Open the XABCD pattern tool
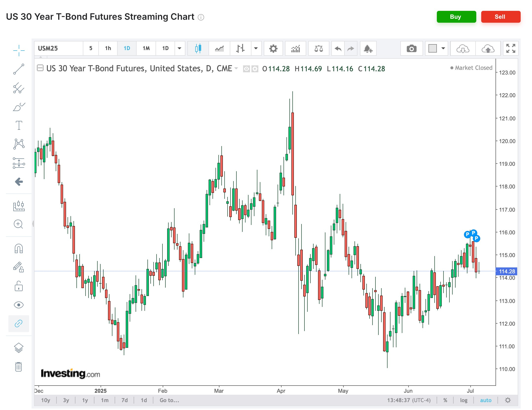Viewport: 532px width, 410px height. (19, 144)
